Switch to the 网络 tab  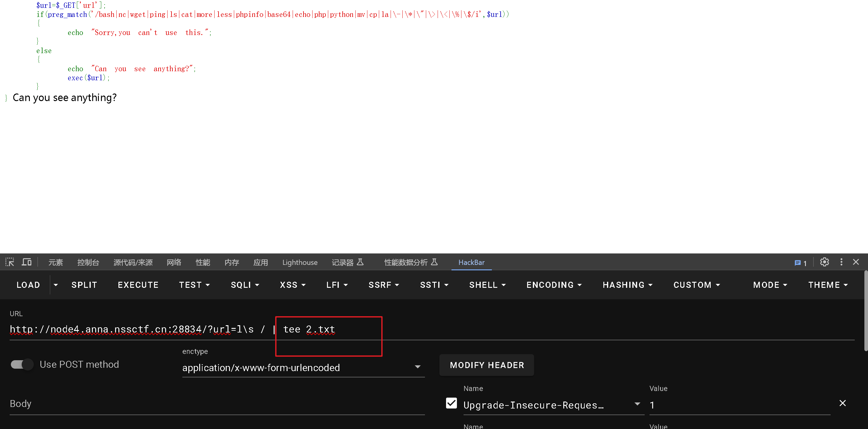tap(174, 262)
